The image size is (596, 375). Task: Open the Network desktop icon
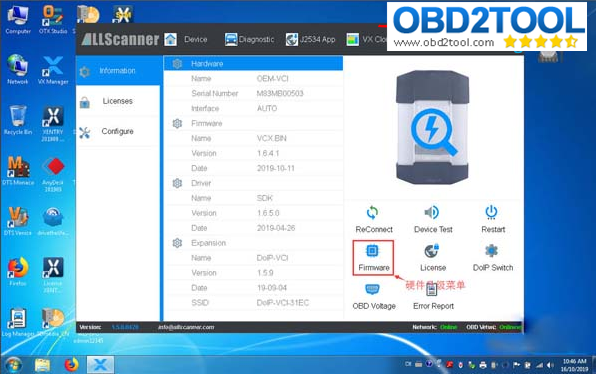pyautogui.click(x=17, y=69)
